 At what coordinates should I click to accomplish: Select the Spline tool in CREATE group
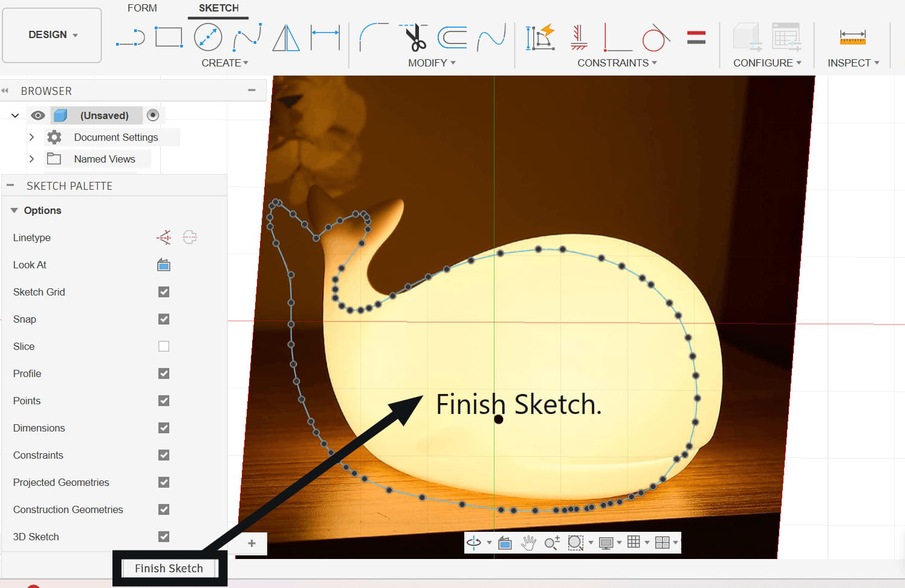click(247, 37)
